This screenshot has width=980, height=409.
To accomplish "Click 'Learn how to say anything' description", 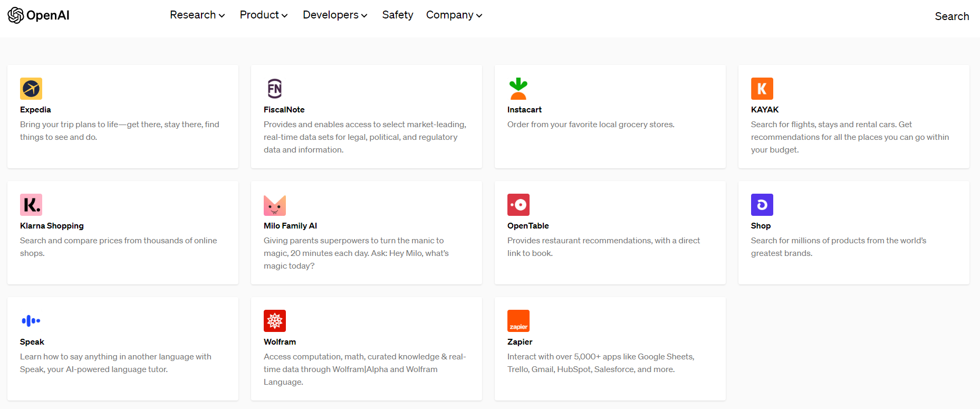I will click(116, 363).
